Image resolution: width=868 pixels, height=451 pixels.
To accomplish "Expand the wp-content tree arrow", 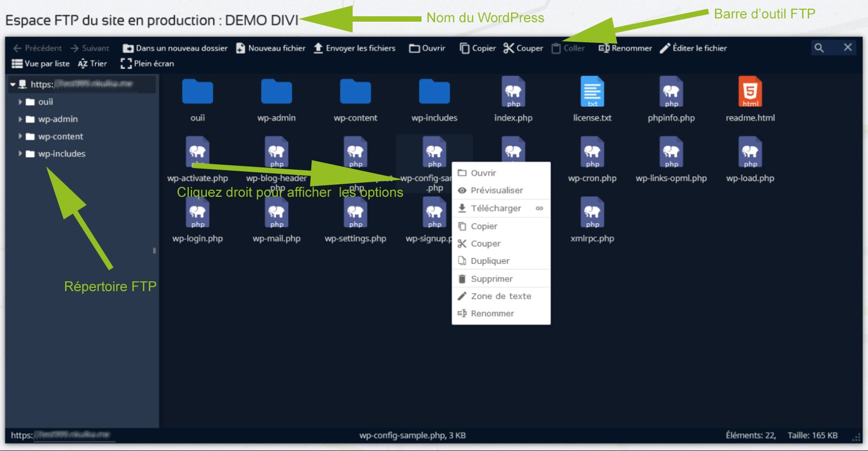I will tap(21, 137).
